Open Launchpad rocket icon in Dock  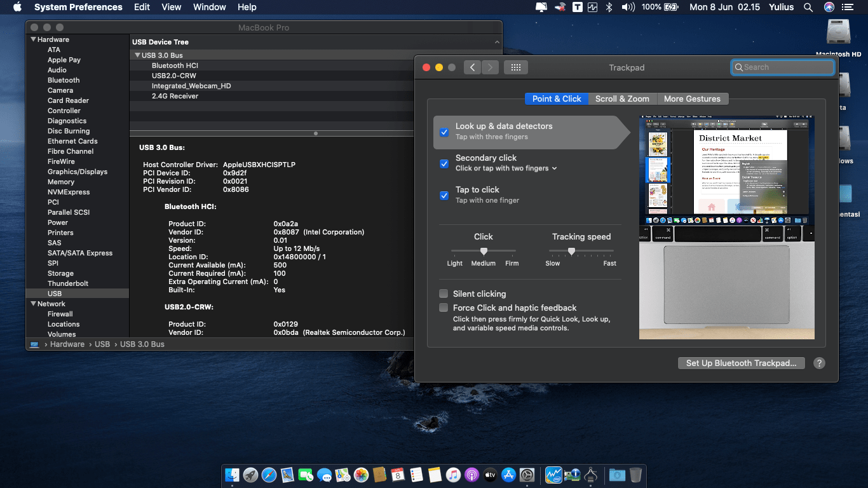pyautogui.click(x=250, y=475)
